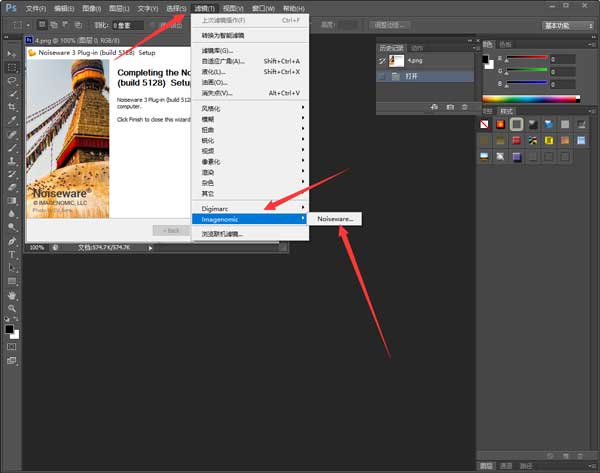Viewport: 600px width, 473px height.
Task: Click the 羽化 feather value input field
Action: (x=128, y=26)
